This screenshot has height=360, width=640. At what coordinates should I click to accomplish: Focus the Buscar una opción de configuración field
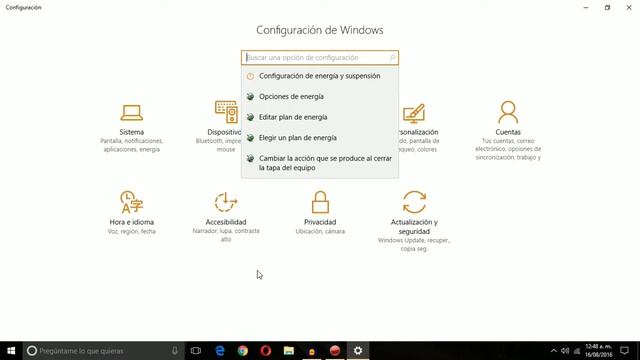320,58
